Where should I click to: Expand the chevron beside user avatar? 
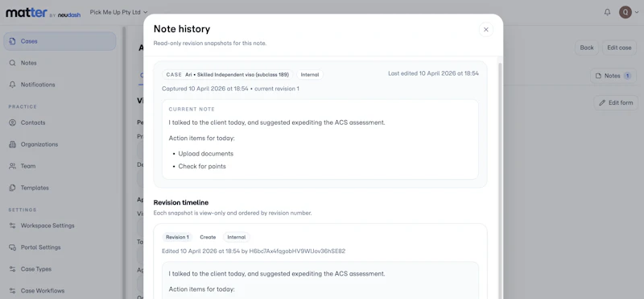click(x=637, y=12)
